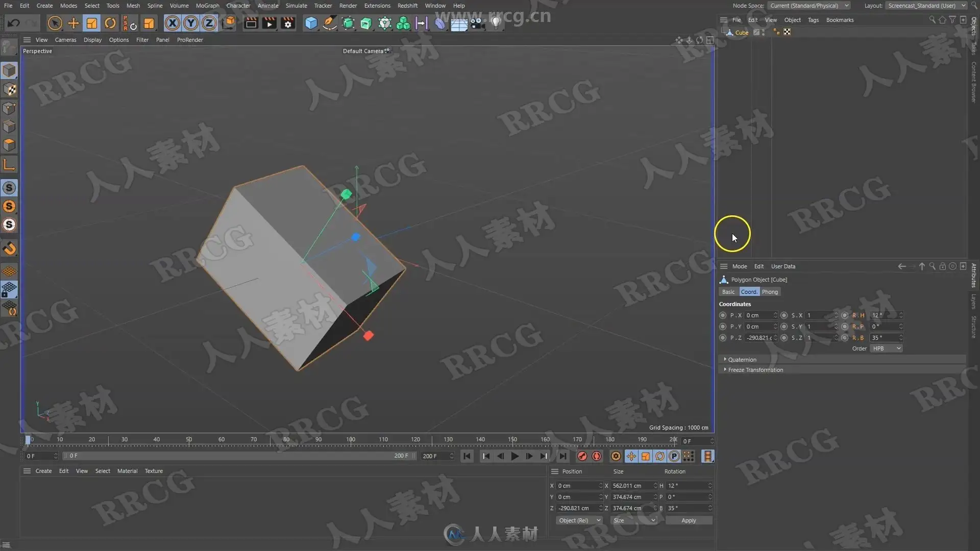980x551 pixels.
Task: Click timeline ruler at frame 100
Action: coord(351,440)
